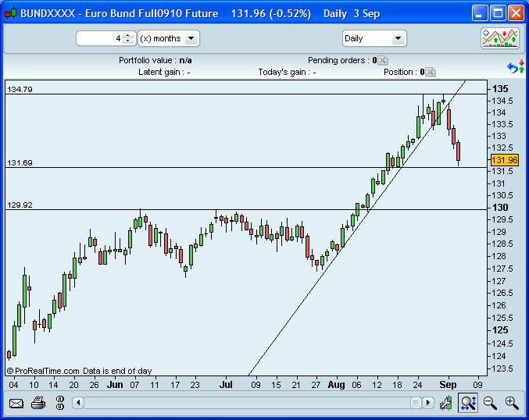Increase the months count with up arrow
Screen dimensions: 529x420
[128, 35]
